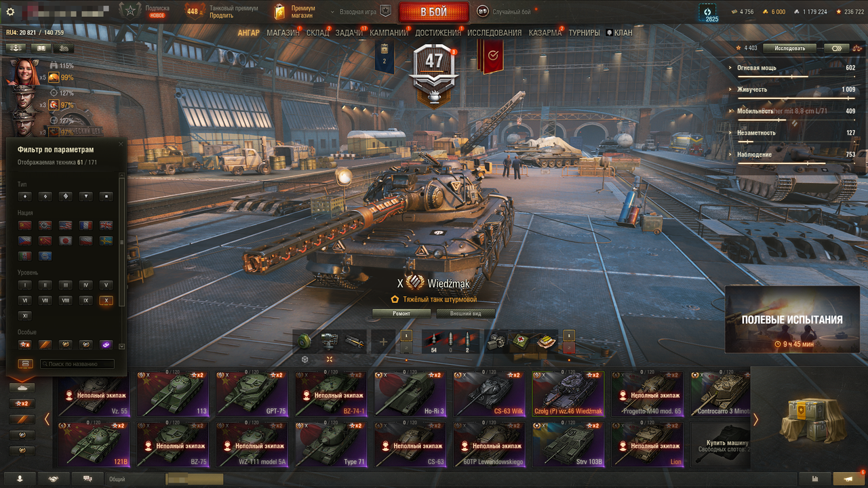The height and width of the screenshot is (488, 868).
Task: Click the search by name field
Action: [x=77, y=364]
